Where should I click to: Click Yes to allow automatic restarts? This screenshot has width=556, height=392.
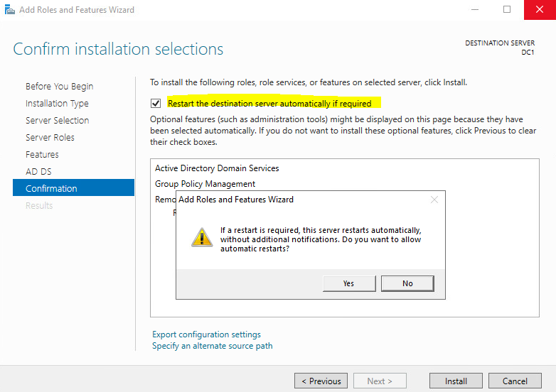348,283
